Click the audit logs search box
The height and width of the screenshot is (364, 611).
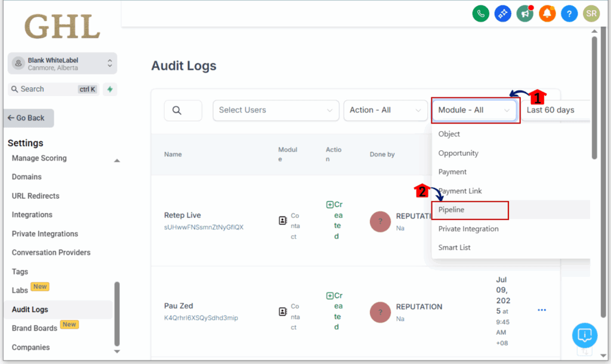[183, 110]
